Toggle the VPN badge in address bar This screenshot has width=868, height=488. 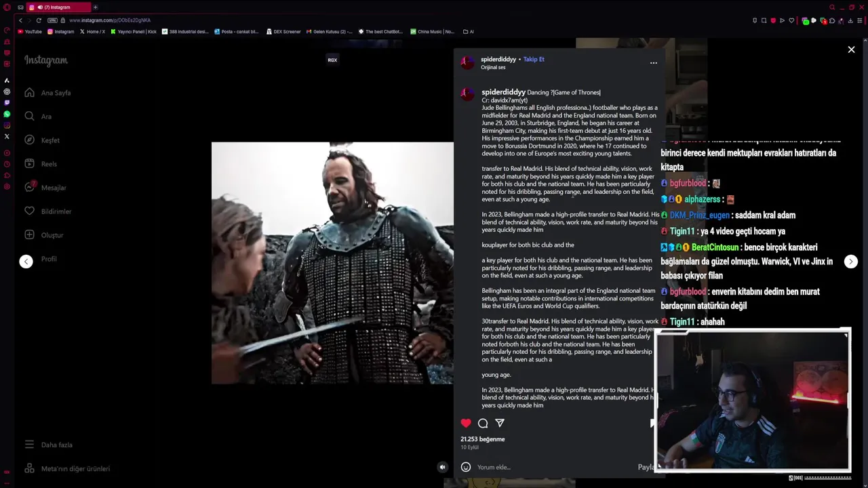click(x=52, y=20)
